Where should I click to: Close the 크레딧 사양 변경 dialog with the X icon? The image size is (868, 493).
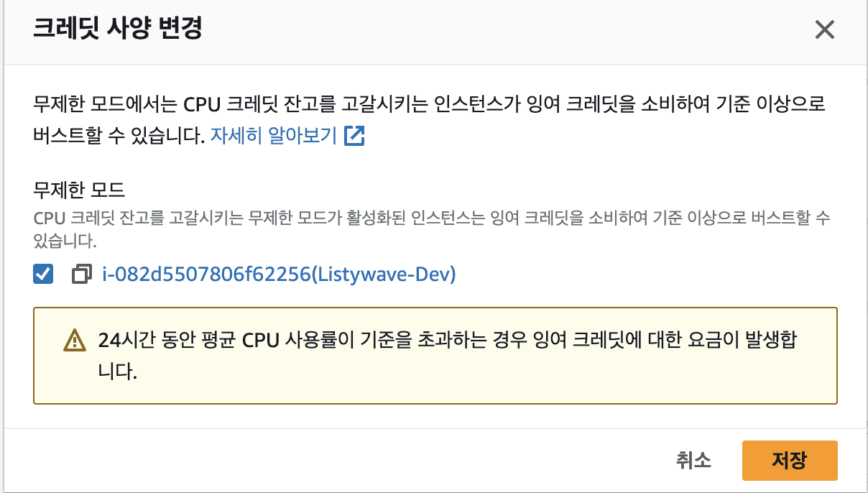click(823, 30)
